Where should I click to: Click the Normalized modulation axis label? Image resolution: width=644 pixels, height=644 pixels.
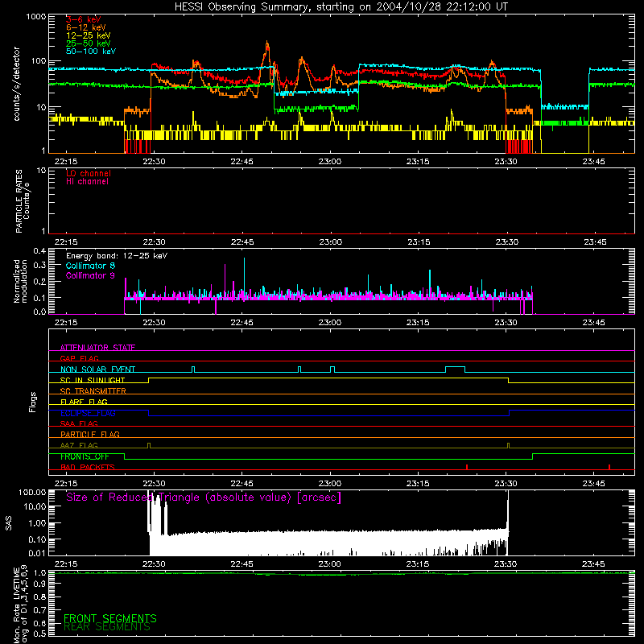[x=20, y=281]
